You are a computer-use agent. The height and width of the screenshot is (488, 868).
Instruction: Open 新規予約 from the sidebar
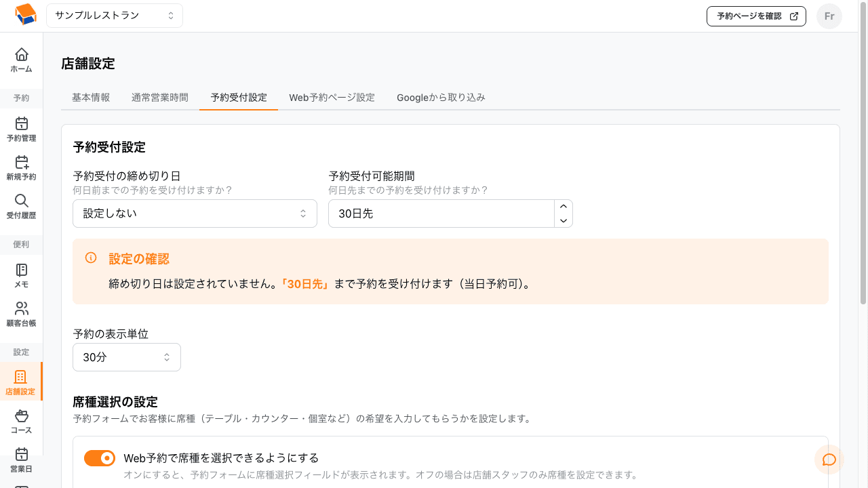click(21, 167)
